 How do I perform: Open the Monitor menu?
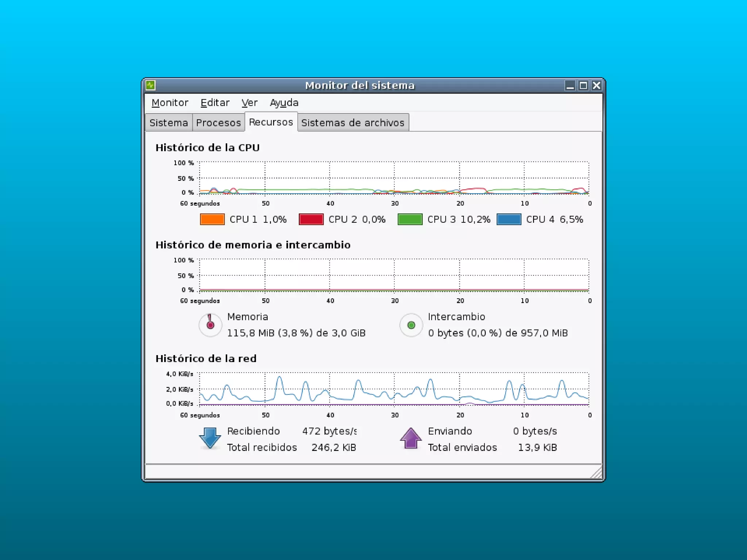click(170, 103)
